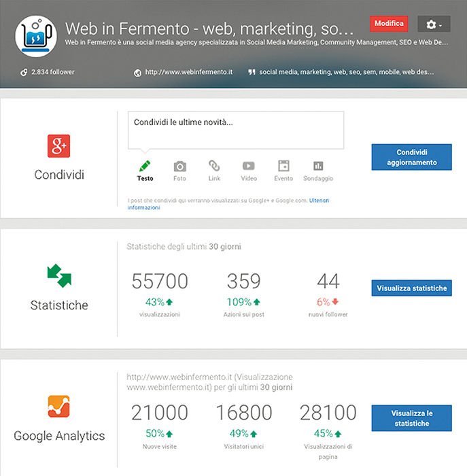Select the Testo pencil icon
The height and width of the screenshot is (476, 467).
point(145,166)
